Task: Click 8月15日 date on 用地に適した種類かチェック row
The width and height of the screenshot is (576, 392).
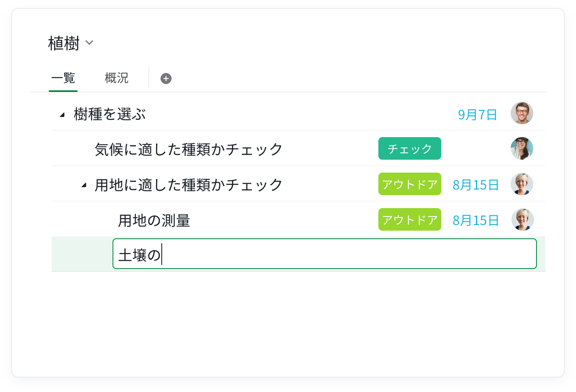Action: (476, 185)
